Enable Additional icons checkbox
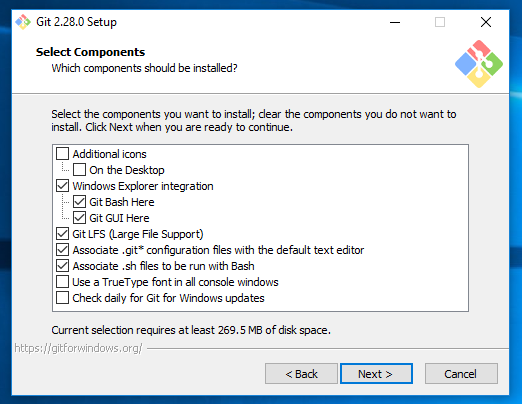This screenshot has height=404, width=522. (63, 154)
